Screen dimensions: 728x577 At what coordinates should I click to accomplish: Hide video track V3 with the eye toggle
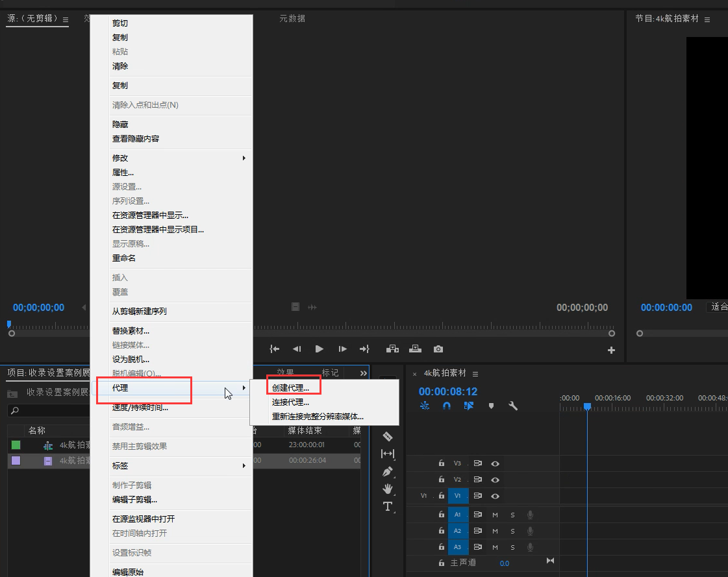[x=495, y=463]
